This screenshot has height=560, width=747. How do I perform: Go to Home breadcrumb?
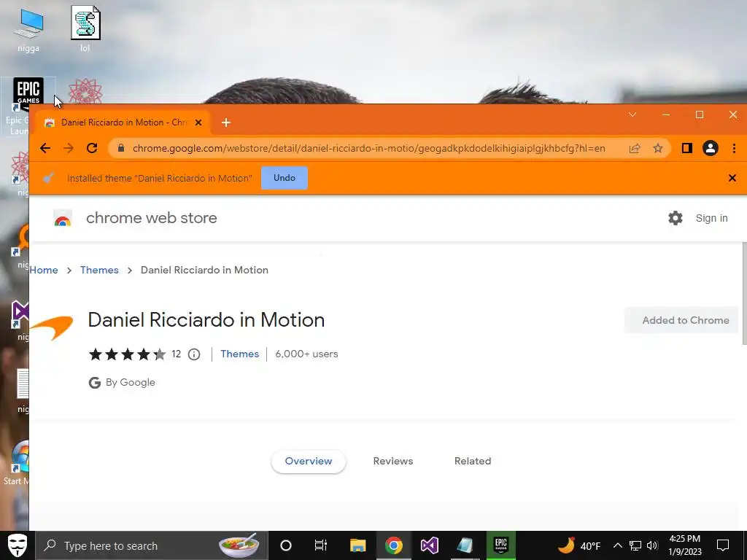(x=44, y=270)
